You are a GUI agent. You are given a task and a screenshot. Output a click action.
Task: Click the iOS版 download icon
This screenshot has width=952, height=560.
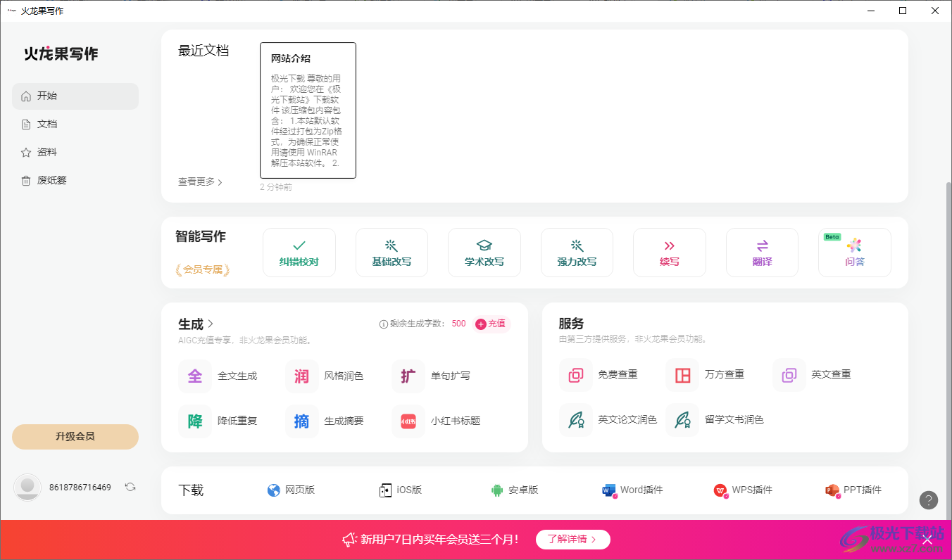(385, 490)
